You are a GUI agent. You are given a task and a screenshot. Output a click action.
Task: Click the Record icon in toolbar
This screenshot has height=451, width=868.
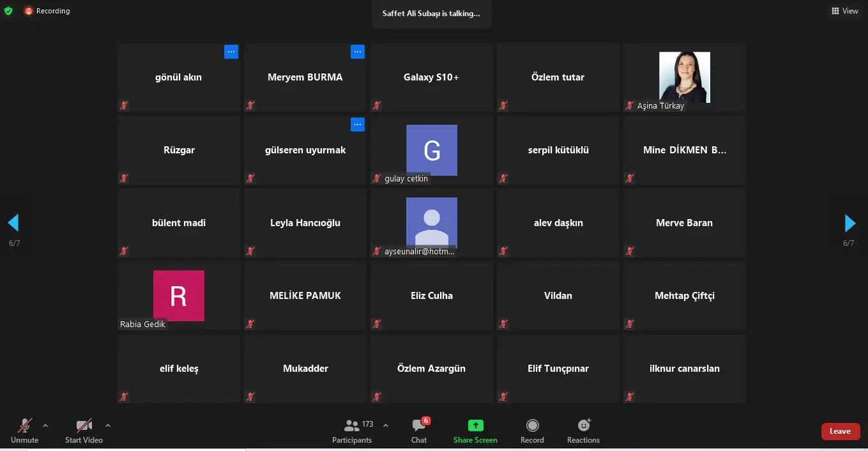[x=532, y=425]
